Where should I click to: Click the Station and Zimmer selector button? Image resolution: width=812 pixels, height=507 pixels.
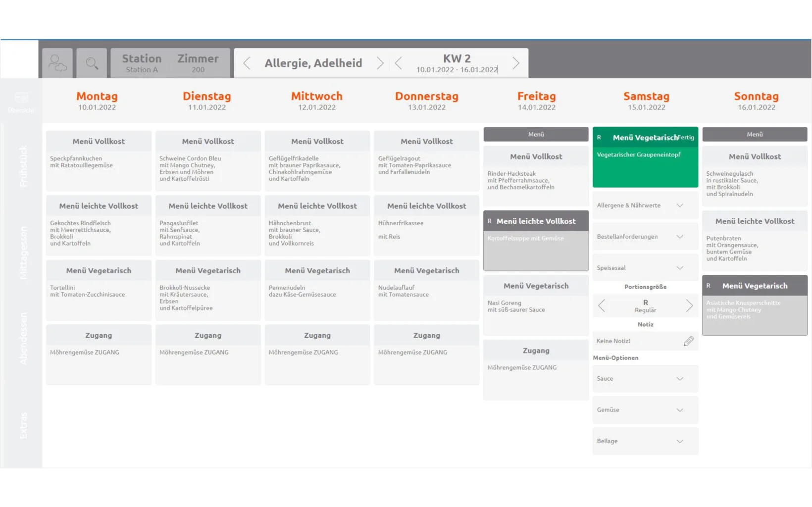coord(170,63)
